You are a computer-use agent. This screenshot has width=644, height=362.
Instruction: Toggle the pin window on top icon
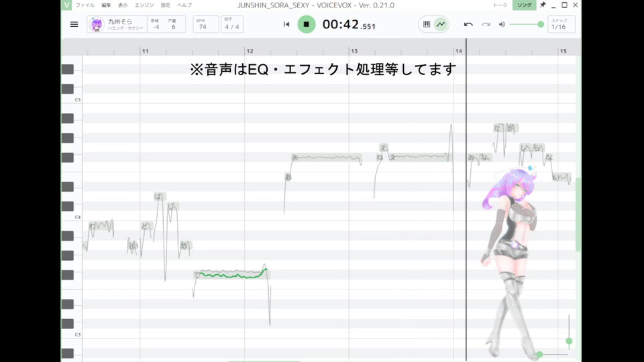(543, 5)
